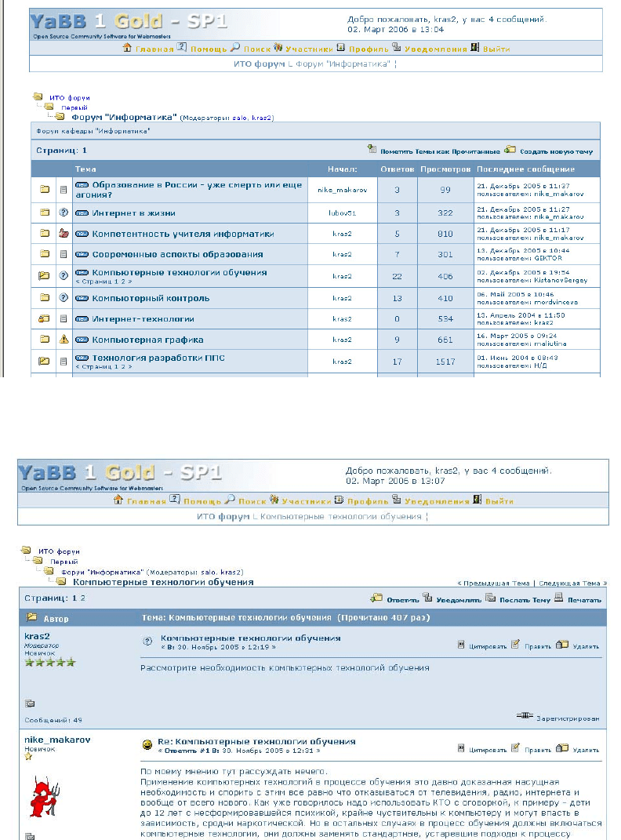
Task: Click Пометить Темы как Прочитанные
Action: click(x=440, y=151)
